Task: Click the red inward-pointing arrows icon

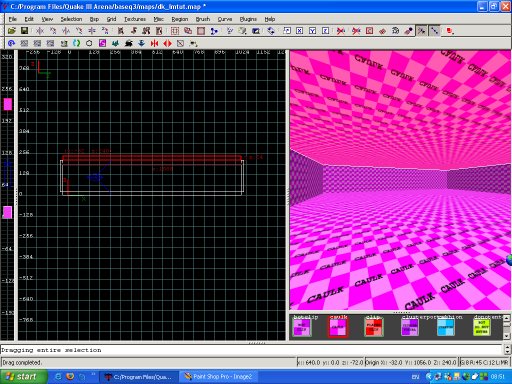Action: (154, 43)
